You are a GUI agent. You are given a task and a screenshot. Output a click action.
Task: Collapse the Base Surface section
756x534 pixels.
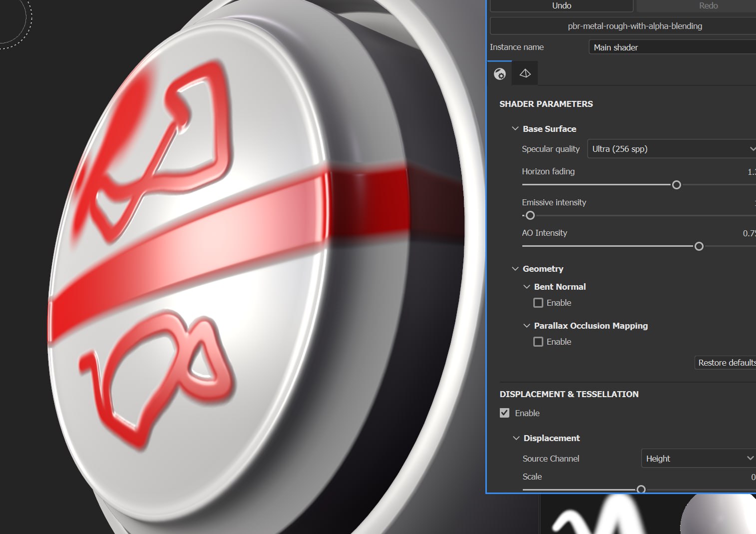coord(515,128)
